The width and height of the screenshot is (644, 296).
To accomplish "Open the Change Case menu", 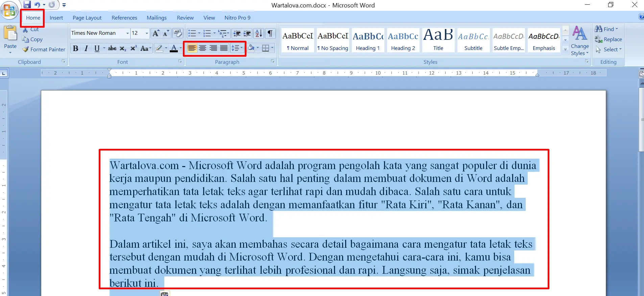I will tap(145, 48).
